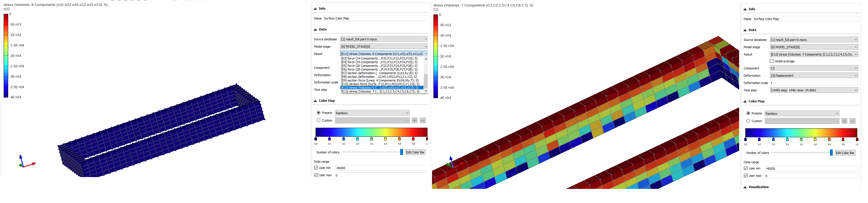Open the Component dropdown showing C2
Image resolution: width=868 pixels, height=203 pixels.
tap(814, 68)
